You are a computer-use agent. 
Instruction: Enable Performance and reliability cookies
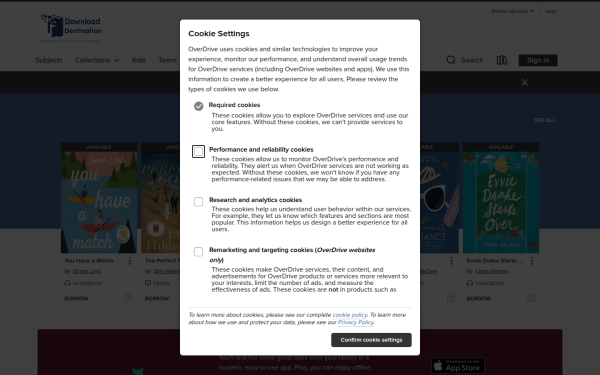[x=198, y=152]
